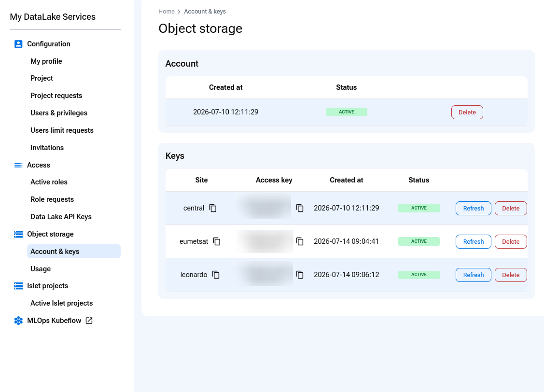Refresh the eumetsat key

click(x=474, y=242)
